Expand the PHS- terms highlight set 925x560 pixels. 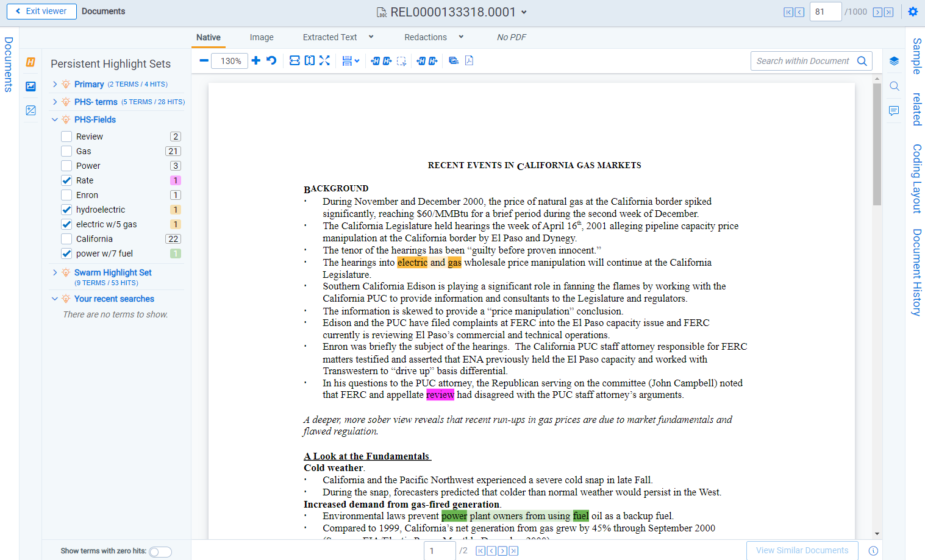pos(55,102)
